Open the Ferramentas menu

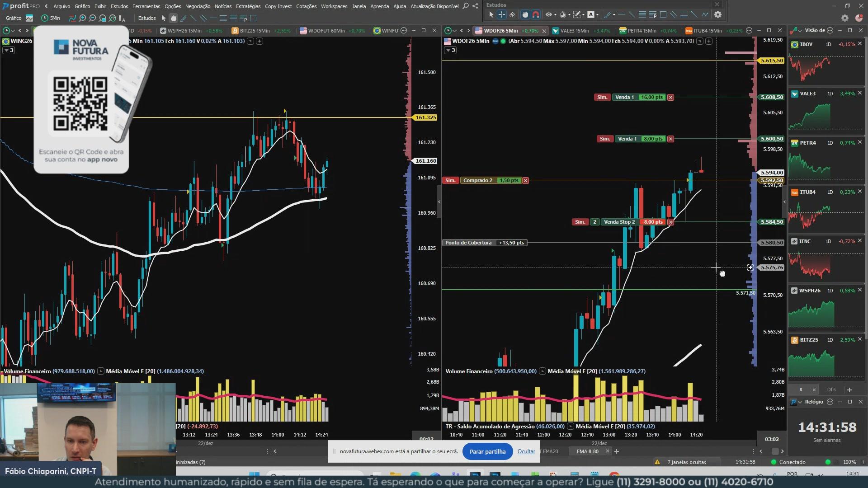[x=146, y=6]
